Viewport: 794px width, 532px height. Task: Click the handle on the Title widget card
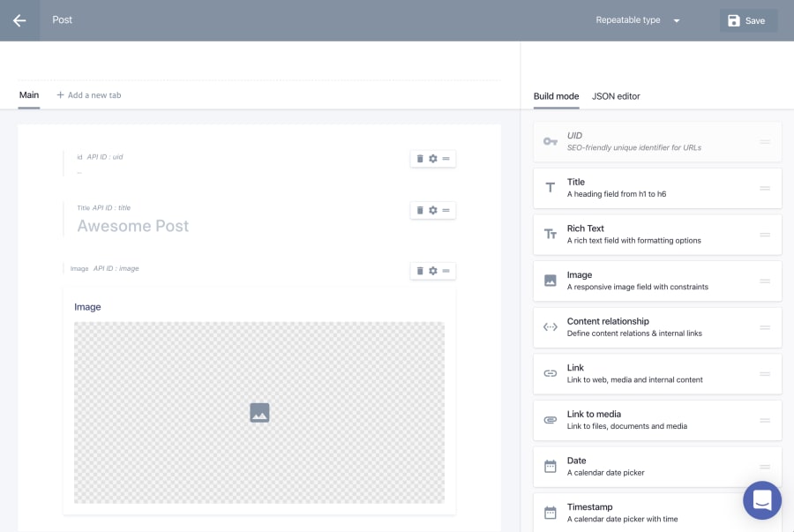click(765, 188)
